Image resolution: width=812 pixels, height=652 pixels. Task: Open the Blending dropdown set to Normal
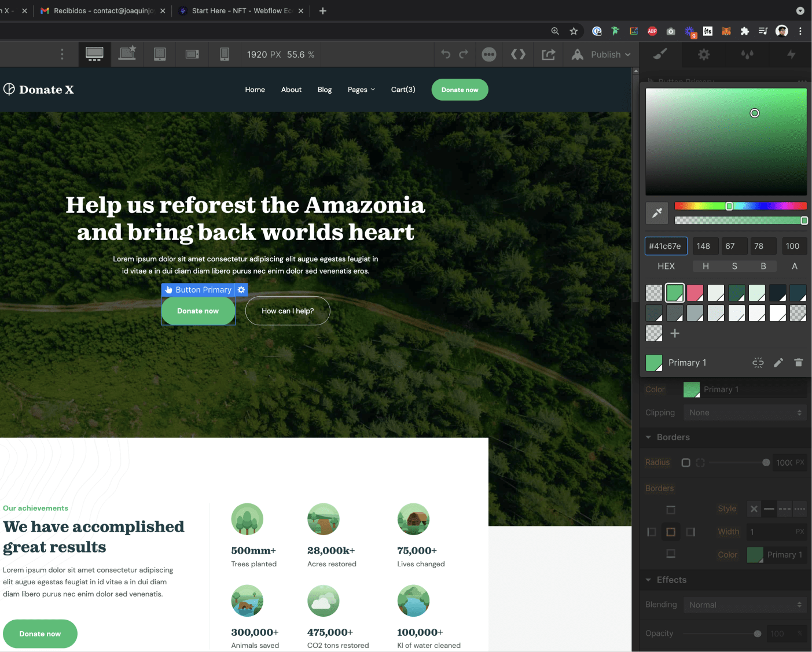745,605
